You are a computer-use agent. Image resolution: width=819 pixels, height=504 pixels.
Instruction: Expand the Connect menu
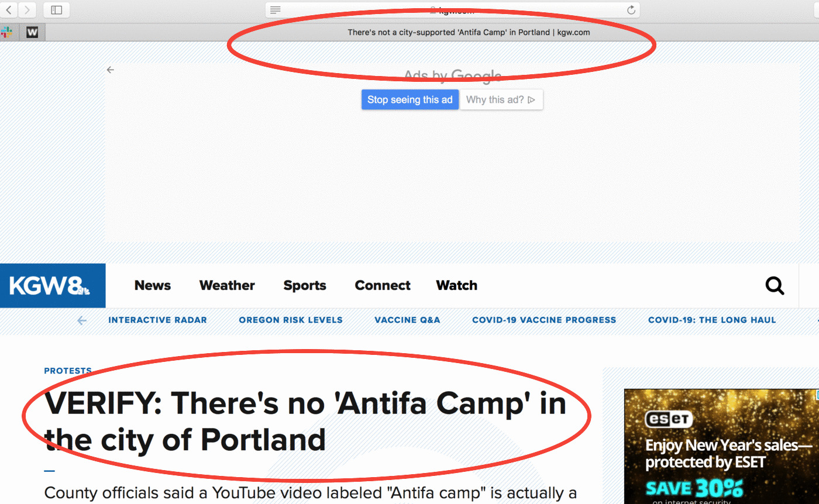pyautogui.click(x=383, y=285)
